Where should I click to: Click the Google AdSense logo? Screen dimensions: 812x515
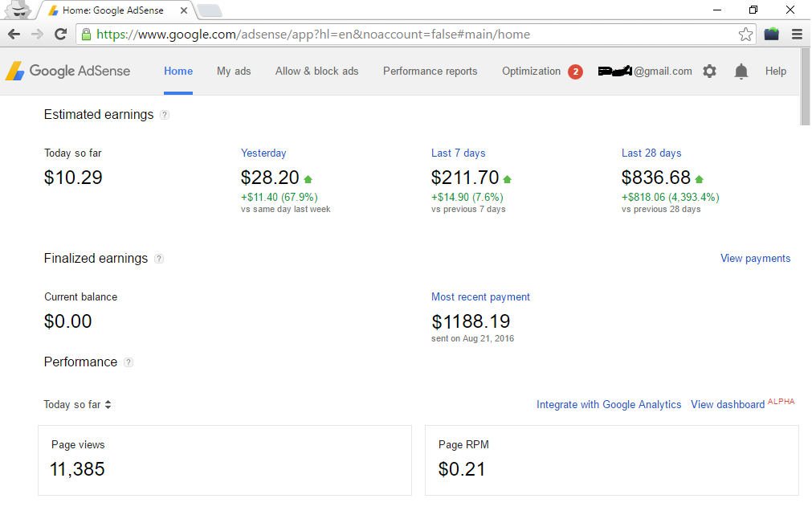tap(67, 71)
